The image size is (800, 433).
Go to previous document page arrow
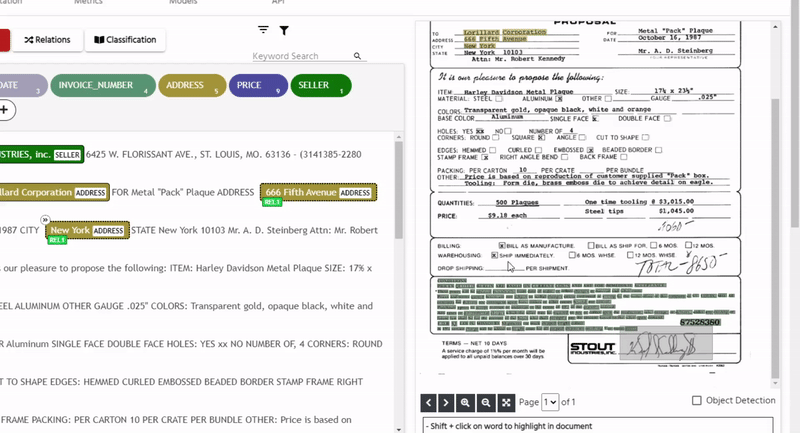click(x=429, y=402)
